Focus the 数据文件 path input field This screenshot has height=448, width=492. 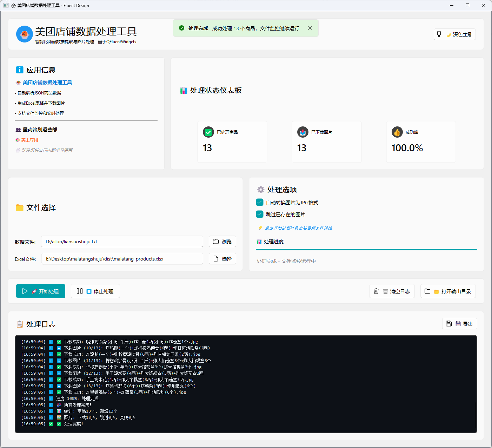(x=122, y=242)
